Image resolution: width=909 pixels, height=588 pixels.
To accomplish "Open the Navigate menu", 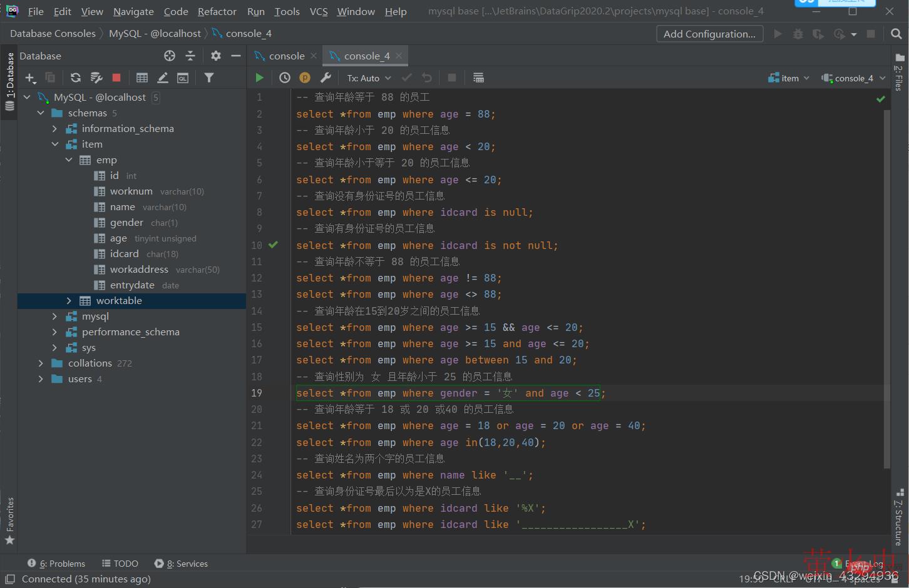I will (133, 11).
